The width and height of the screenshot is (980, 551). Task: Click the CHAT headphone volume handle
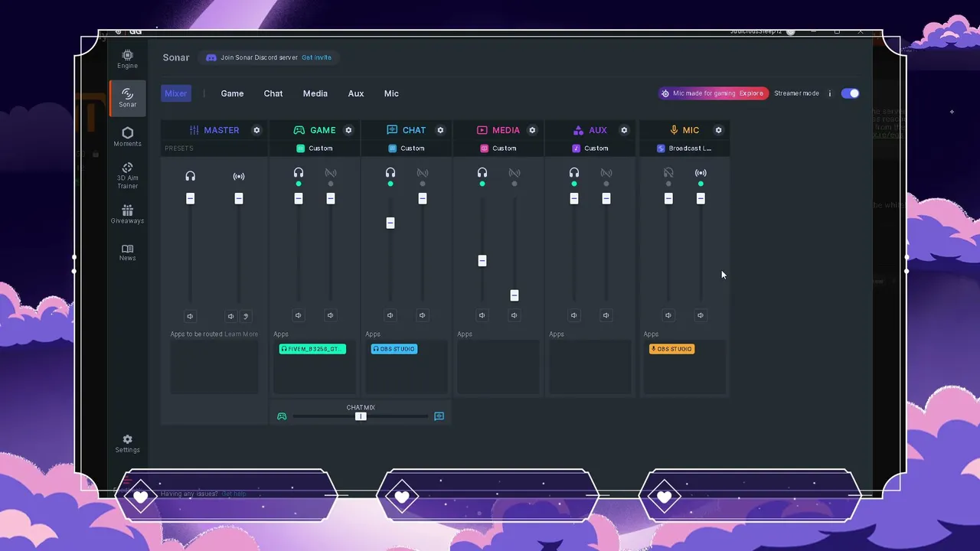coord(390,223)
